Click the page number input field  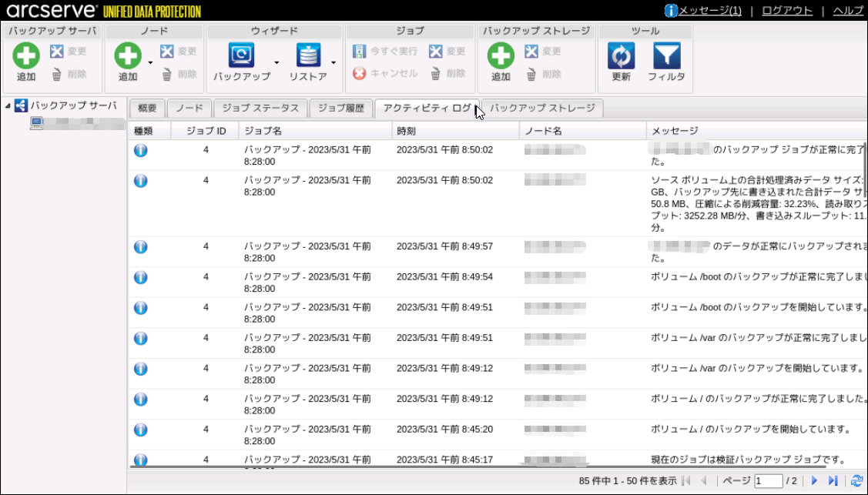click(x=768, y=480)
